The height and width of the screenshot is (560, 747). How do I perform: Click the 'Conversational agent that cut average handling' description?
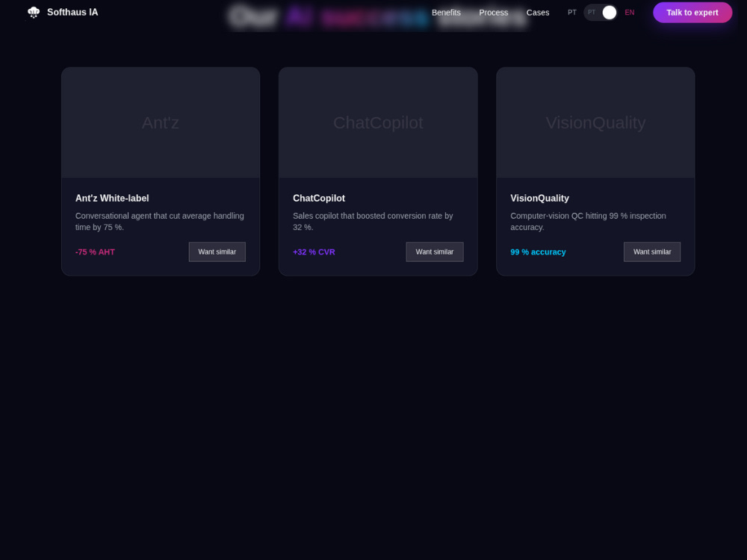160,222
